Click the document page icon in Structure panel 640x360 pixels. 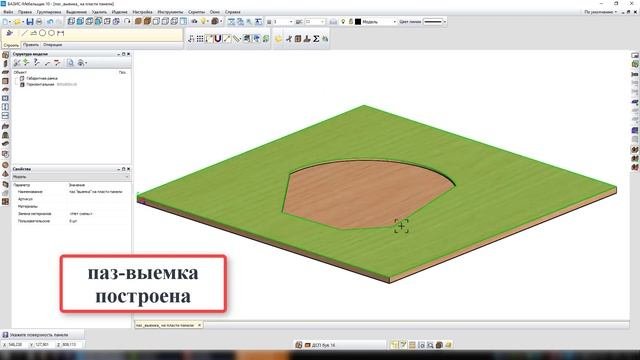coord(70,62)
